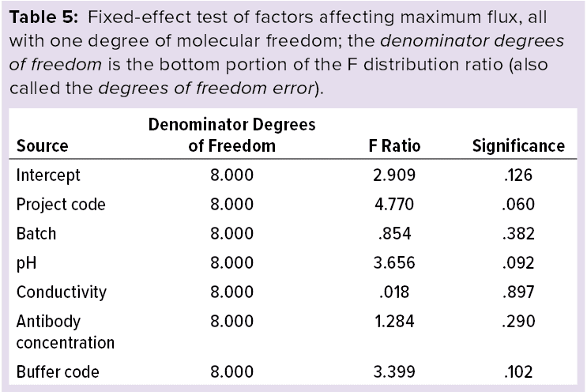The width and height of the screenshot is (587, 392).
Task: Select the "Batch" row label
Action: point(36,233)
